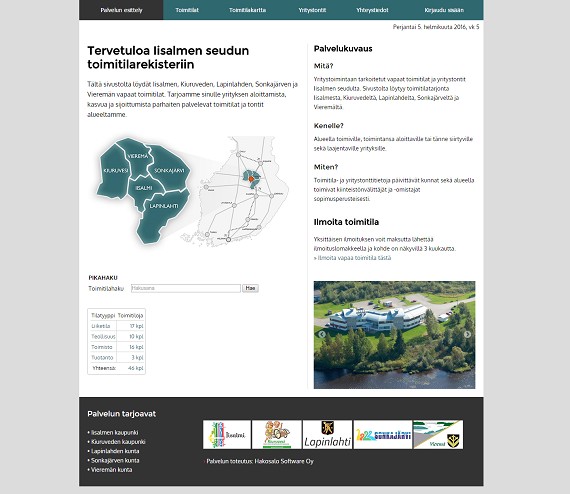Show previous photo with carousel left arrow
The height and width of the screenshot is (494, 570).
pos(322,334)
